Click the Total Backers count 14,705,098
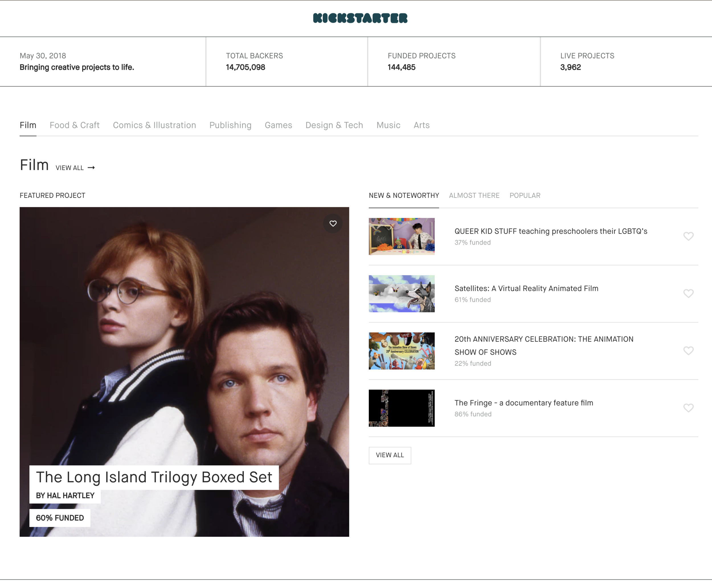Viewport: 712px width, 588px height. pyautogui.click(x=245, y=68)
